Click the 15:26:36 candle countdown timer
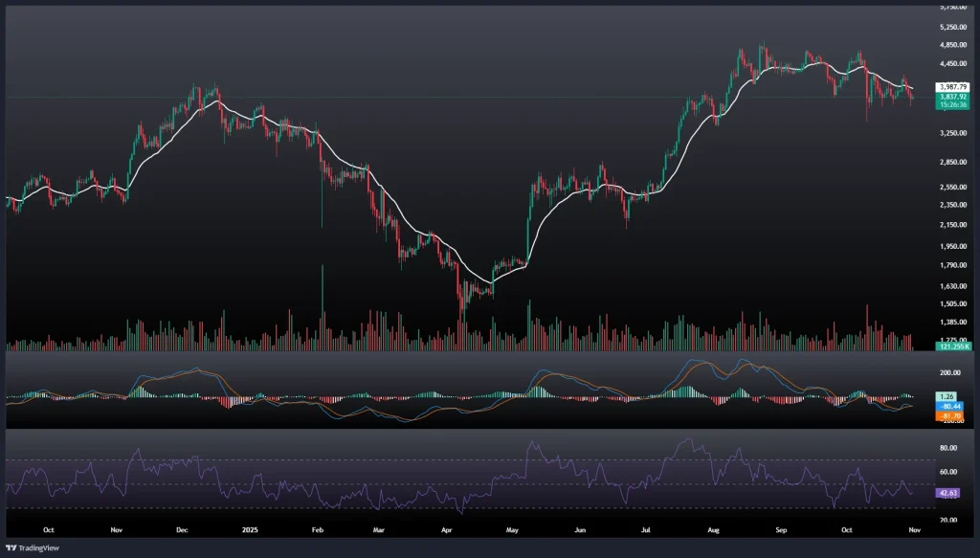Viewport: 980px width, 558px height. coord(950,103)
